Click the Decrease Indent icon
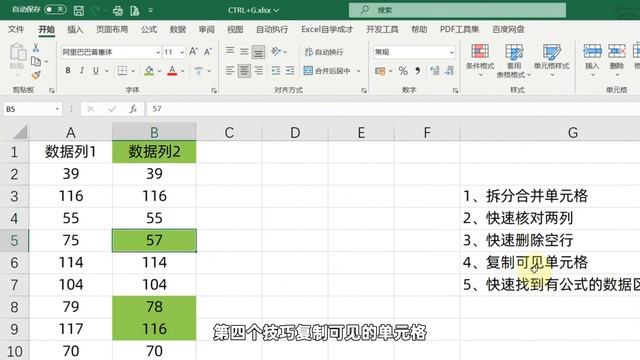Viewport: 640px width, 360px height. [276, 71]
